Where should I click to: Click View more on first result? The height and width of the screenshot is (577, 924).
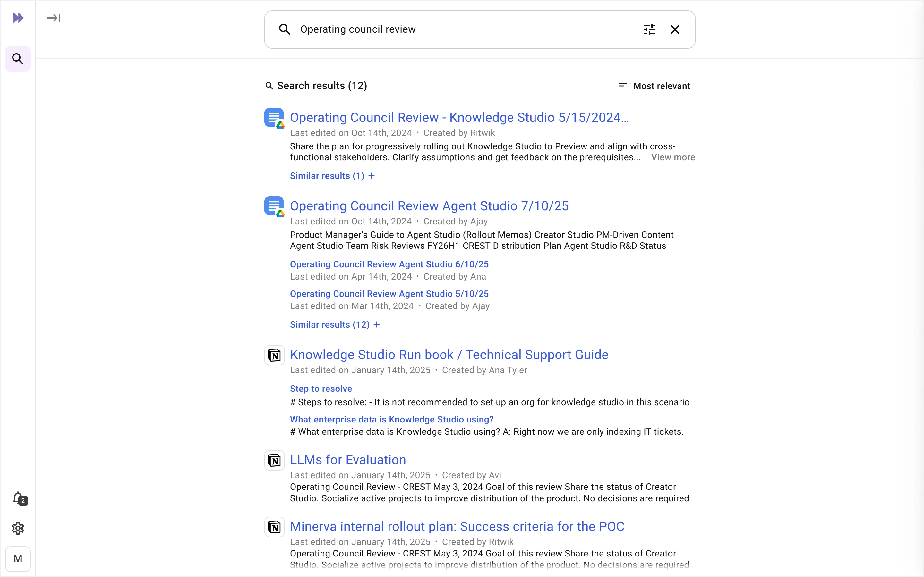(673, 157)
